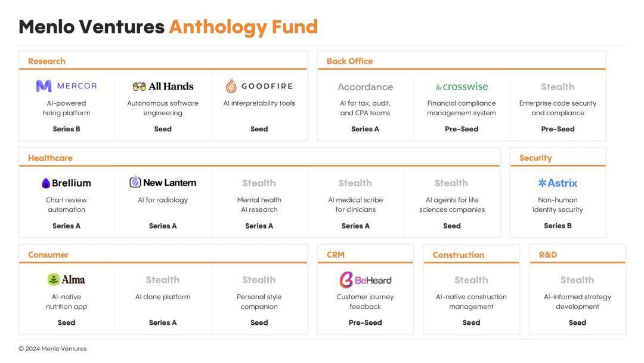This screenshot has height=363, width=644.
Task: Select the Brellium purple droplet icon
Action: click(45, 183)
